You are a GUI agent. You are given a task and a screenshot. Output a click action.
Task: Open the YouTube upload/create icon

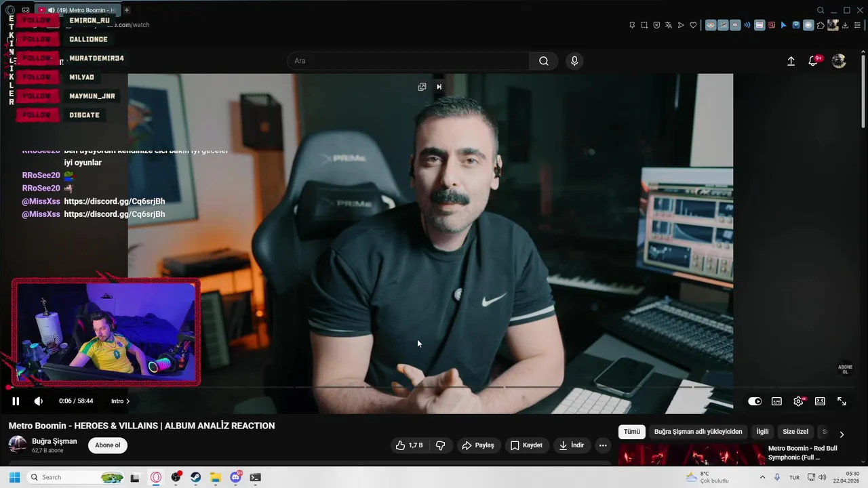click(791, 61)
